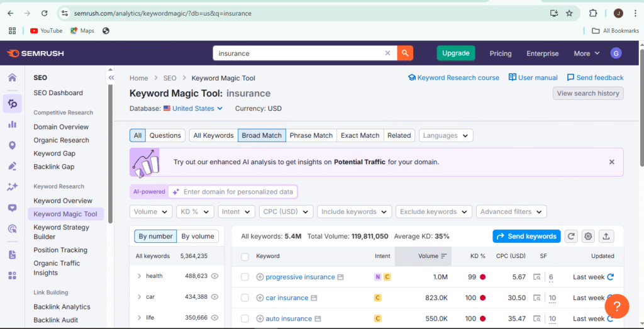Add auto insurance keyword with plus icon
Screen dimensions: 644x329
(x=260, y=319)
